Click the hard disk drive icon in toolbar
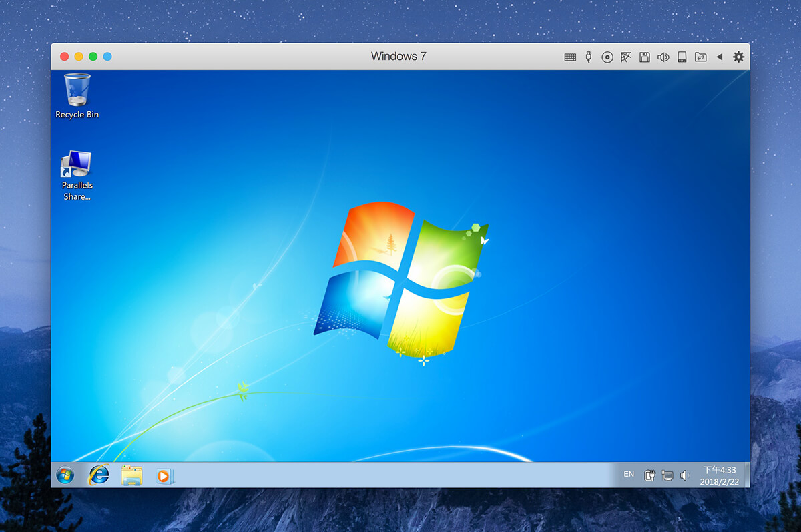Viewport: 801px width, 532px height. coord(682,57)
